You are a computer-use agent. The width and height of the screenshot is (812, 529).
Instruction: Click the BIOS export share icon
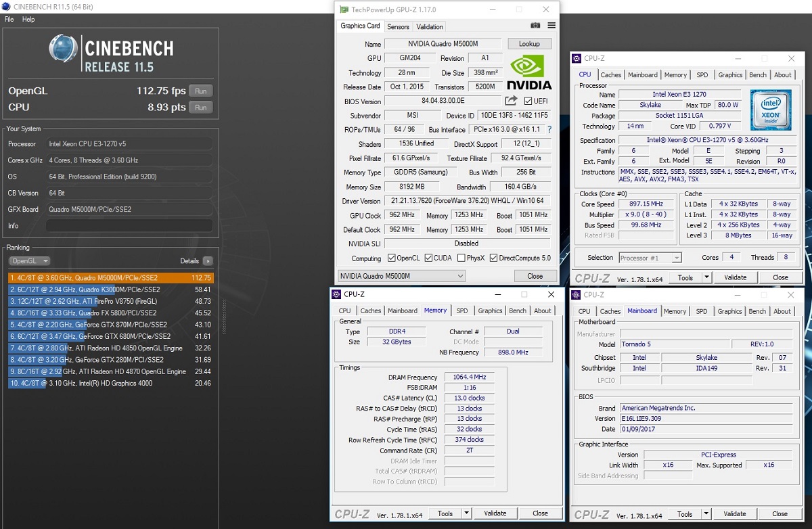point(511,101)
